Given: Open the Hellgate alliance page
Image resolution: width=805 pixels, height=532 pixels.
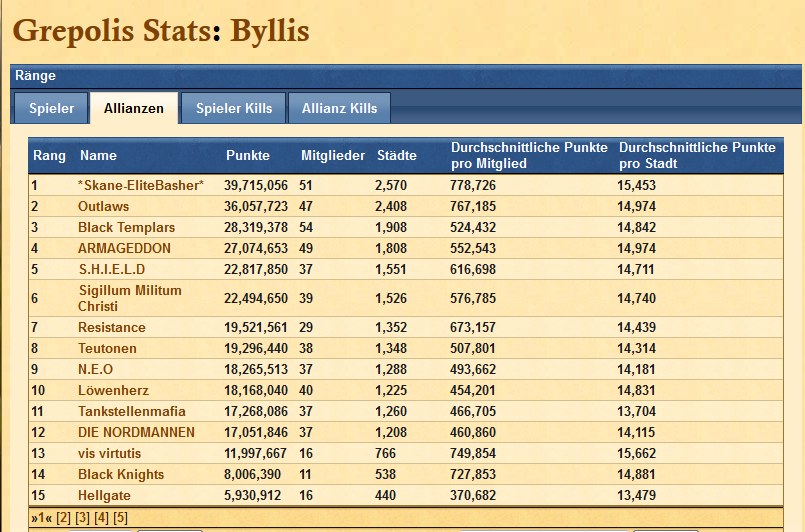Looking at the screenshot, I should pyautogui.click(x=104, y=495).
